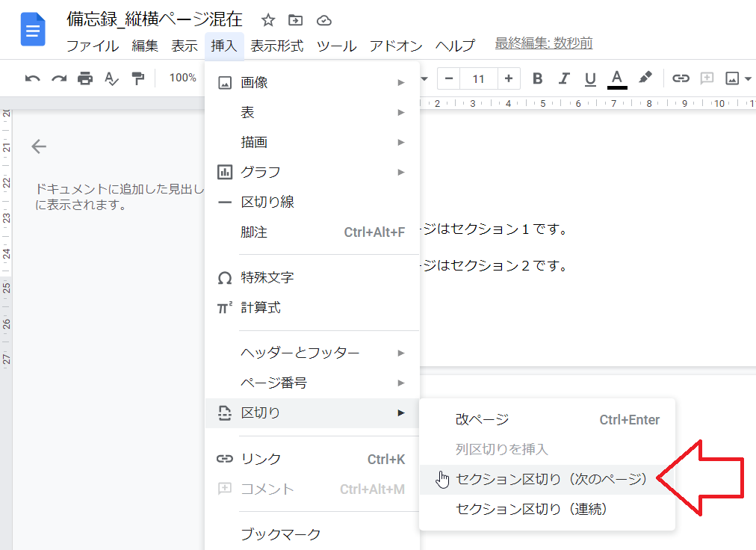
Task: Insert a link from the toolbar
Action: tap(681, 78)
